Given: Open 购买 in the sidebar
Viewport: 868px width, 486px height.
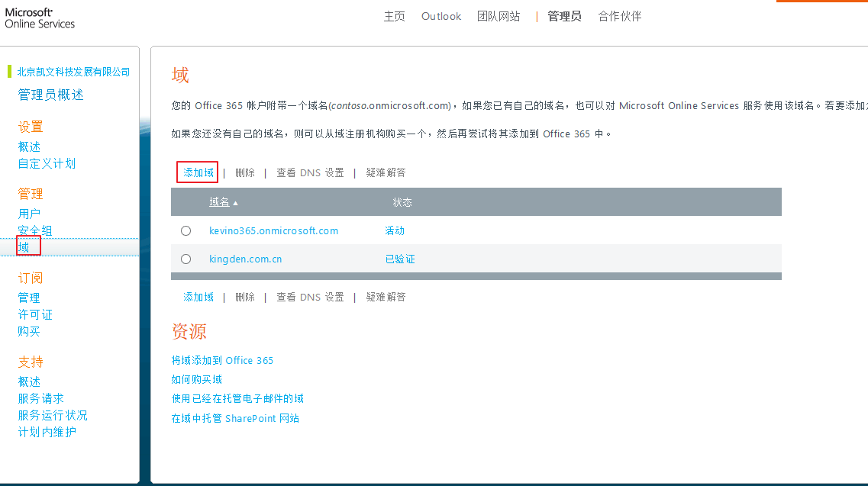Looking at the screenshot, I should click(29, 332).
